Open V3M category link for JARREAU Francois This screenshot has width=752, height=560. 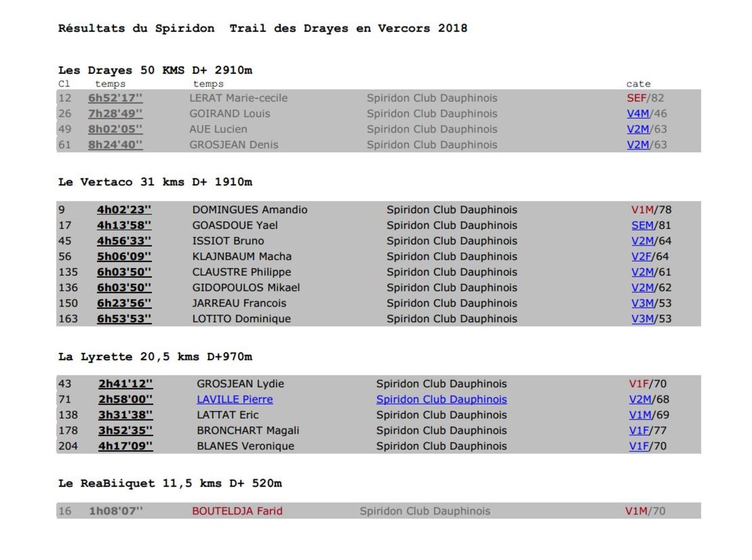[642, 303]
